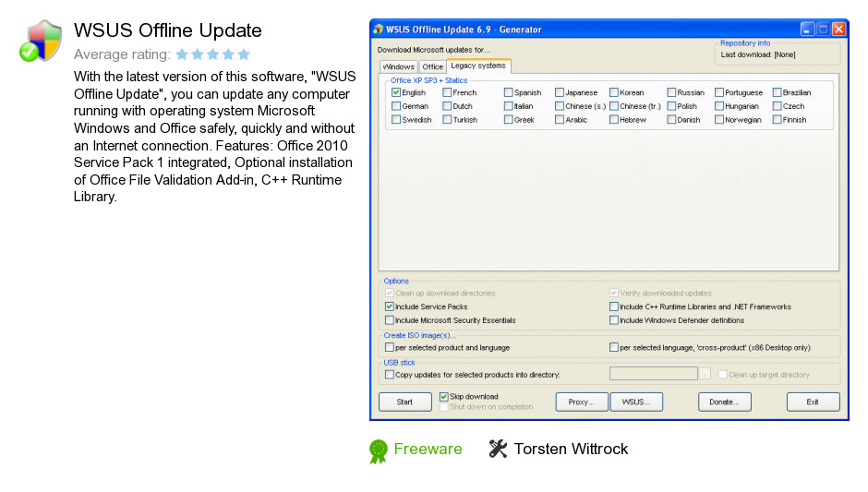Check the Brazilian checkbox
The width and height of the screenshot is (868, 492).
click(x=777, y=92)
